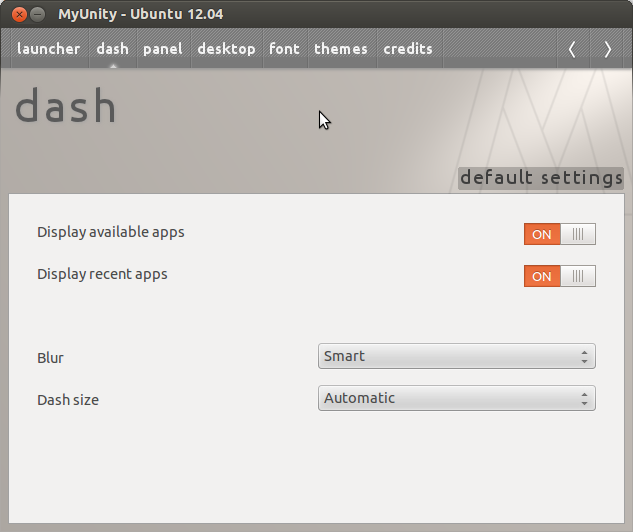633x532 pixels.
Task: Open the themes tab
Action: coord(340,49)
